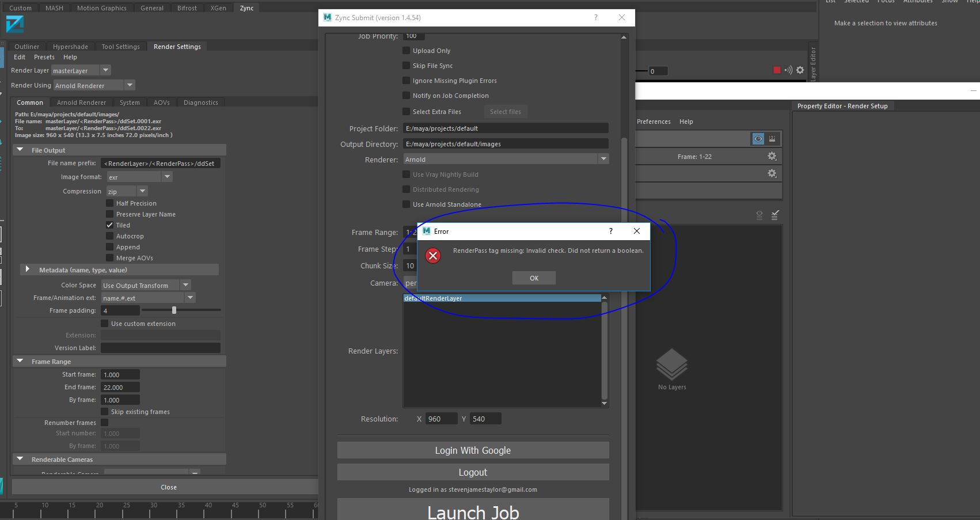Enable Merge AOVs checkbox
980x520 pixels.
coord(109,258)
